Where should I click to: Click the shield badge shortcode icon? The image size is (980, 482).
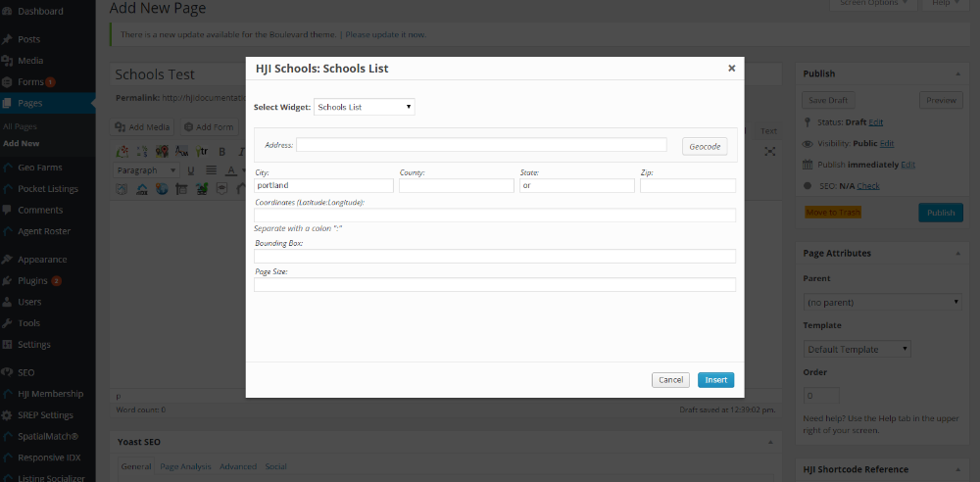tap(123, 188)
